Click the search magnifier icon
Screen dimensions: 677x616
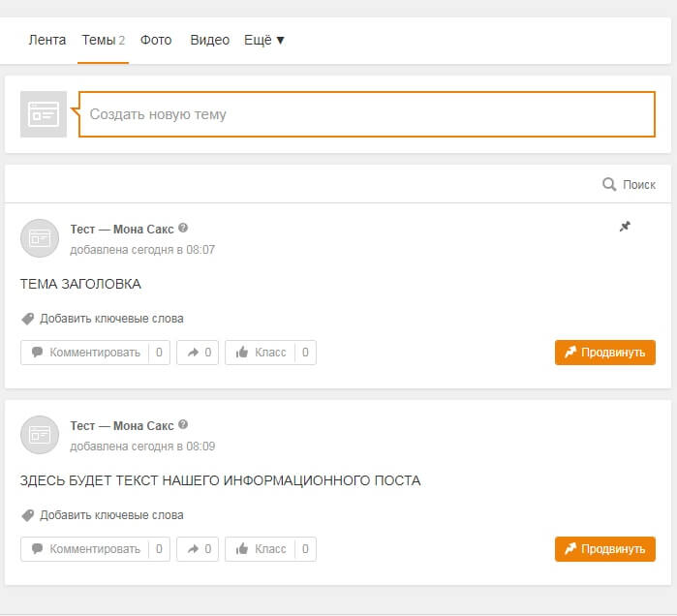click(609, 184)
